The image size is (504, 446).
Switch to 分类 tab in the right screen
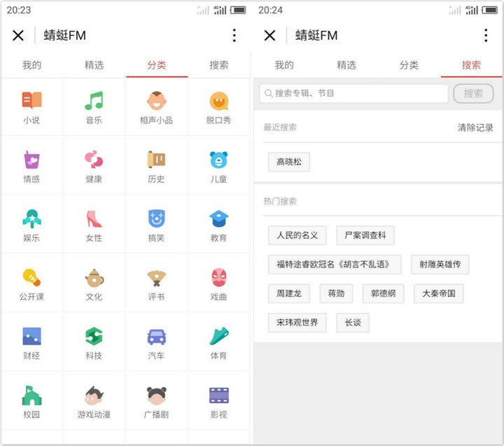coord(409,65)
